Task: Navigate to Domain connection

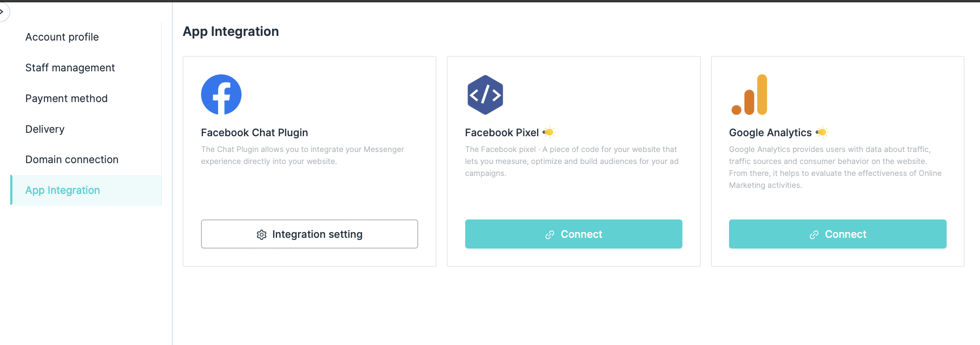Action: tap(72, 160)
